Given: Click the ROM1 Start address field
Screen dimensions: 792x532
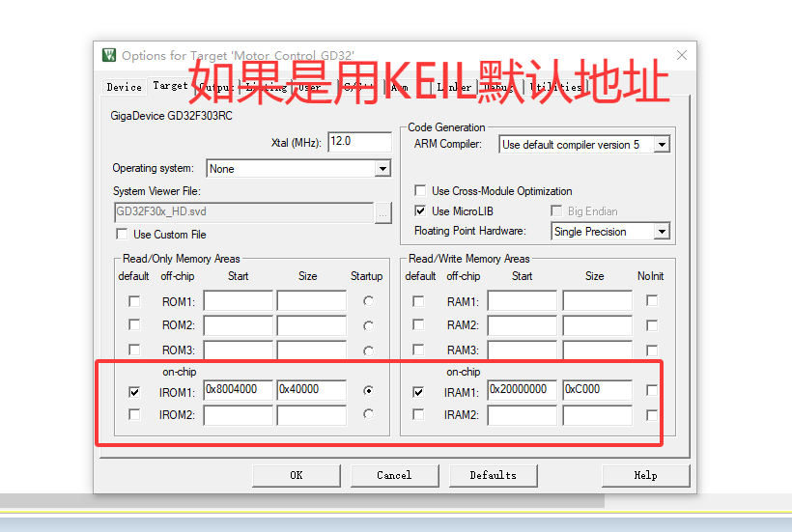Looking at the screenshot, I should [x=239, y=301].
